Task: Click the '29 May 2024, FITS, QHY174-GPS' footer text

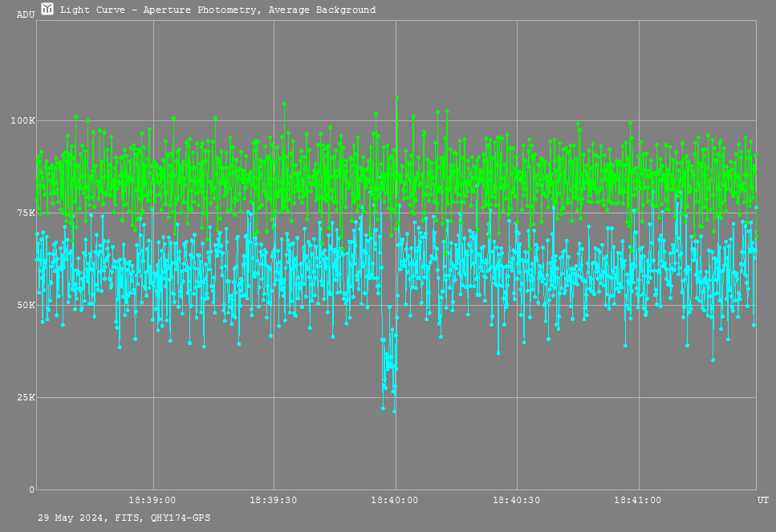Action: coord(124,518)
